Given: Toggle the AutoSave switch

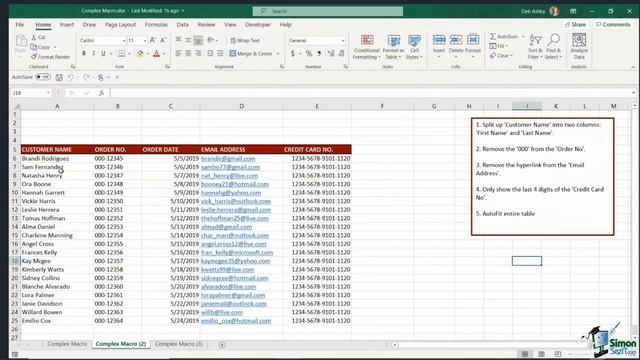Looking at the screenshot, I should [x=43, y=77].
